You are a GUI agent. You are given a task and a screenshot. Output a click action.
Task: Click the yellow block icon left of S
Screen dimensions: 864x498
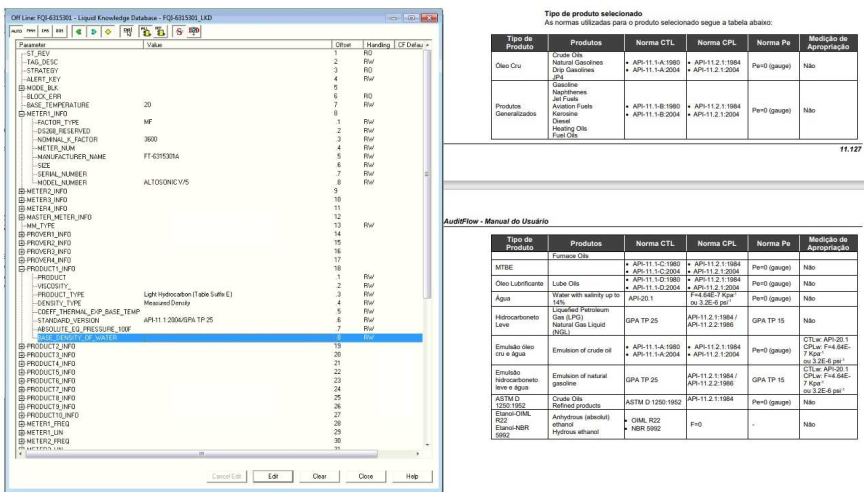tap(160, 32)
